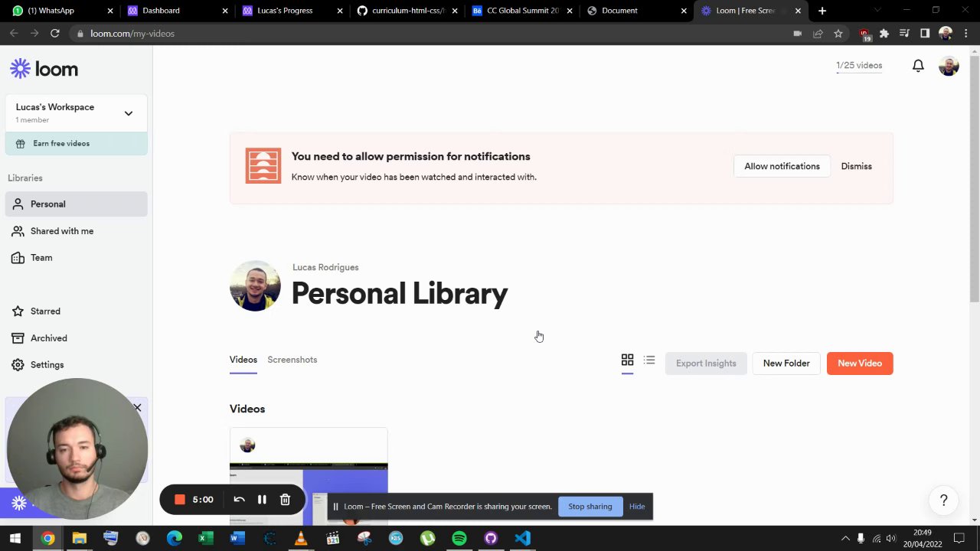Image resolution: width=980 pixels, height=551 pixels.
Task: Open Microsoft Edge from taskbar
Action: (x=175, y=538)
